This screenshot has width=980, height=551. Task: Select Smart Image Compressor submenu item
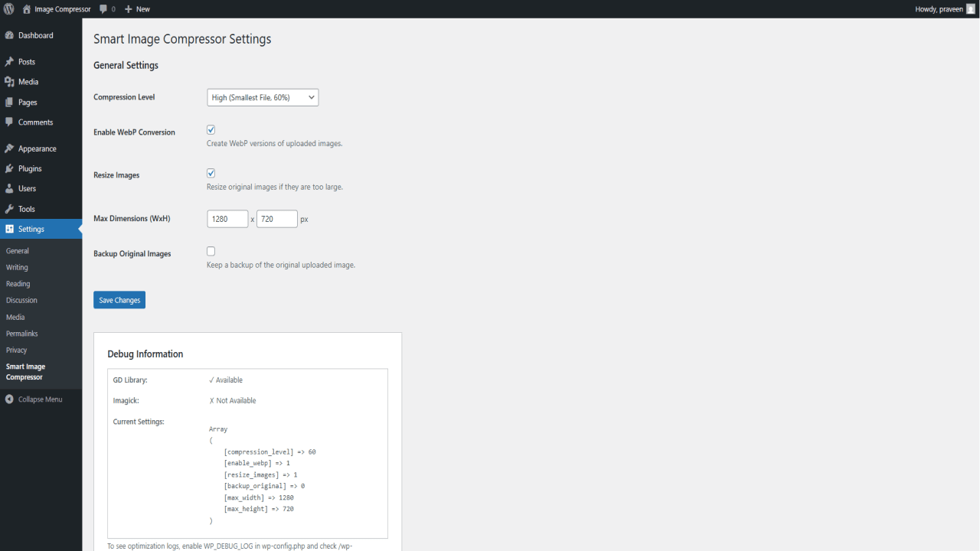click(x=25, y=372)
